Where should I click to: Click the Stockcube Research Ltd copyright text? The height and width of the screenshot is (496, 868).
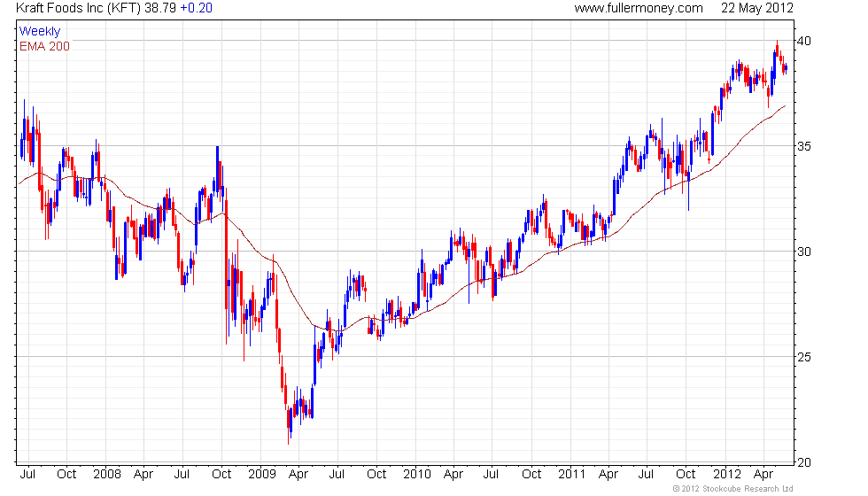[x=733, y=489]
